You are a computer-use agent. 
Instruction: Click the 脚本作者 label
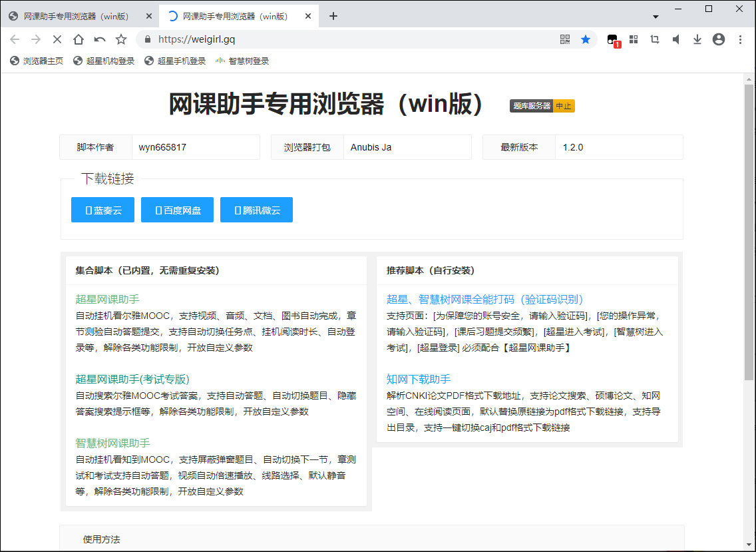(x=95, y=147)
